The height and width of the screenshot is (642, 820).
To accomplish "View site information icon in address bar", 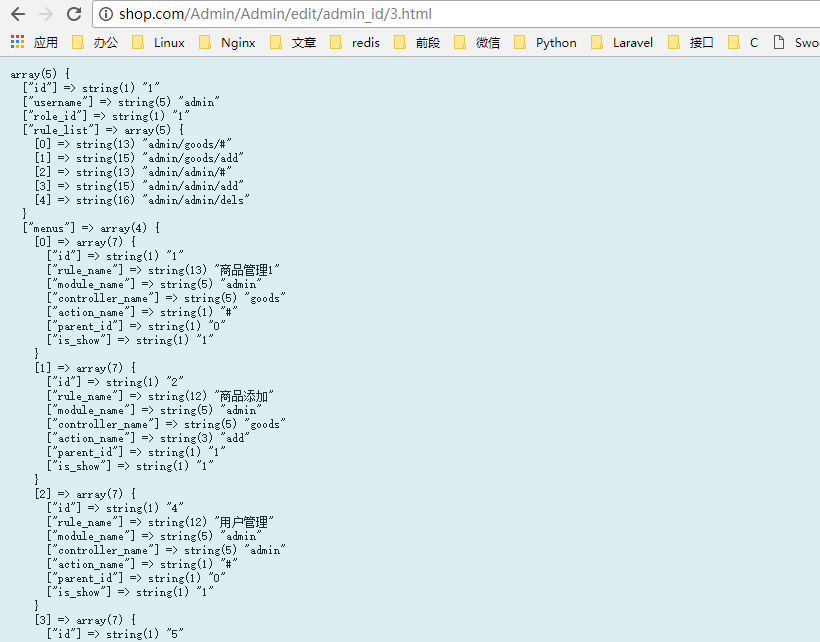I will coord(106,14).
